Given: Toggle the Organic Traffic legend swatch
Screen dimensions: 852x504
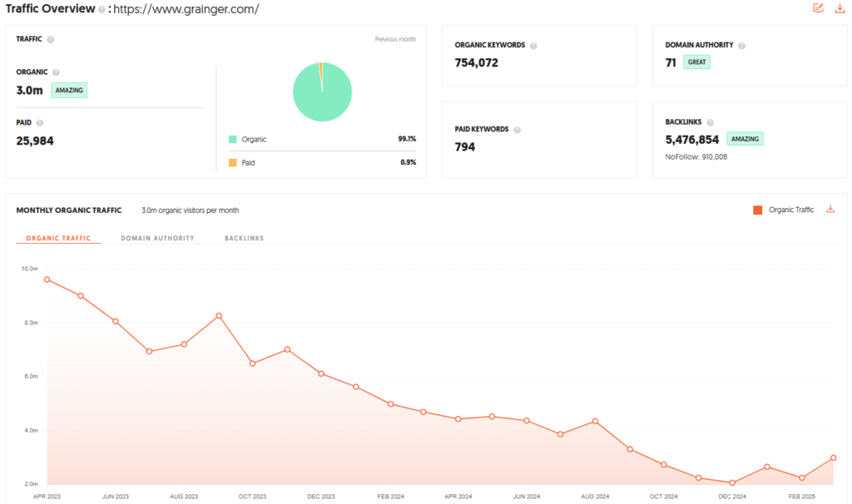Looking at the screenshot, I should coord(757,210).
